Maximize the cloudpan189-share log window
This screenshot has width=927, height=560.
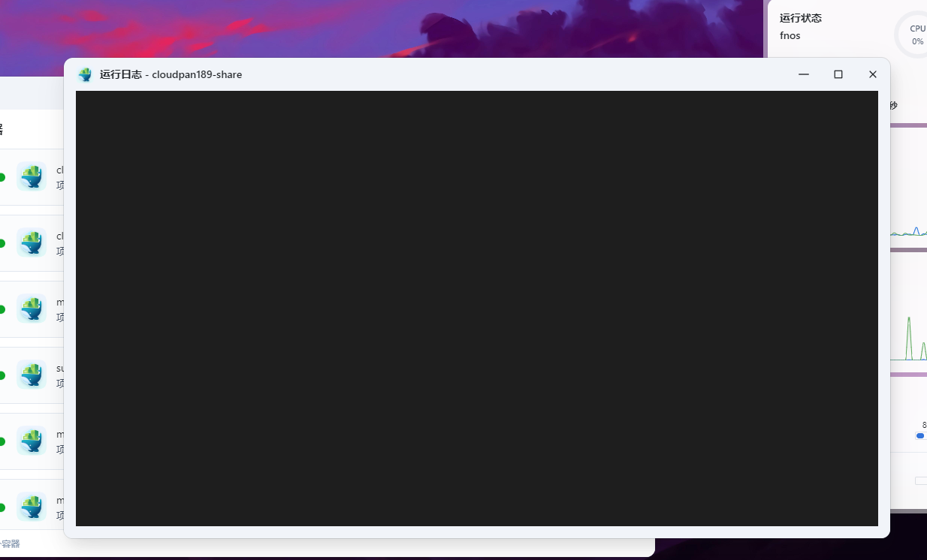[838, 74]
